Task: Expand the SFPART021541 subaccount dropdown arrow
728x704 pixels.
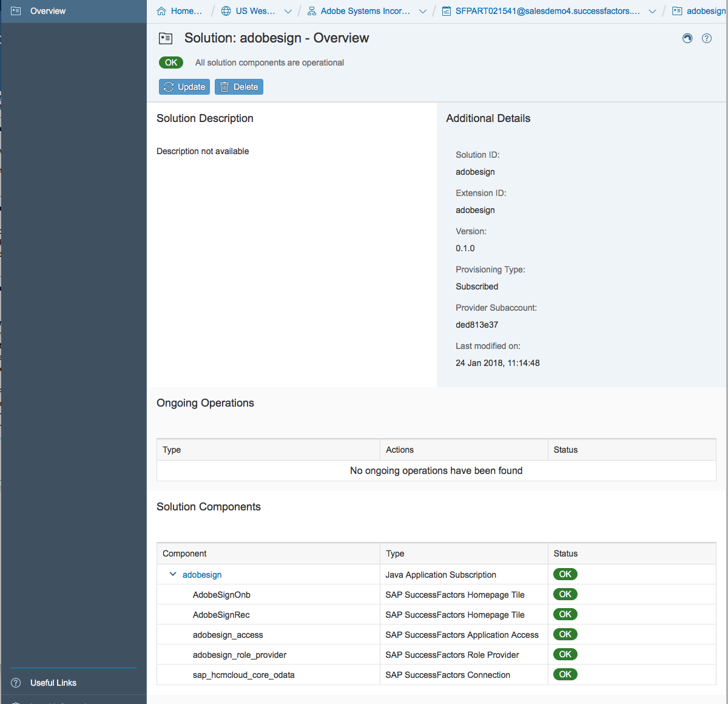Action: coord(652,11)
